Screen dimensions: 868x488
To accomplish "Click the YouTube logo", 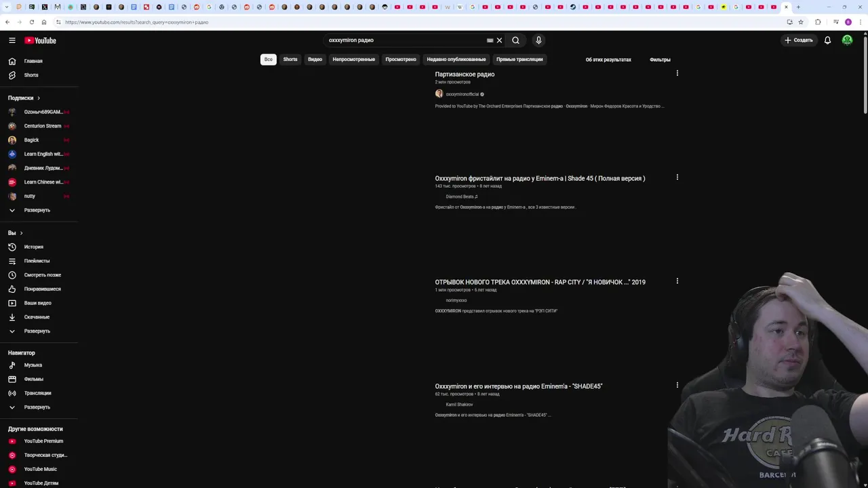I will (41, 41).
